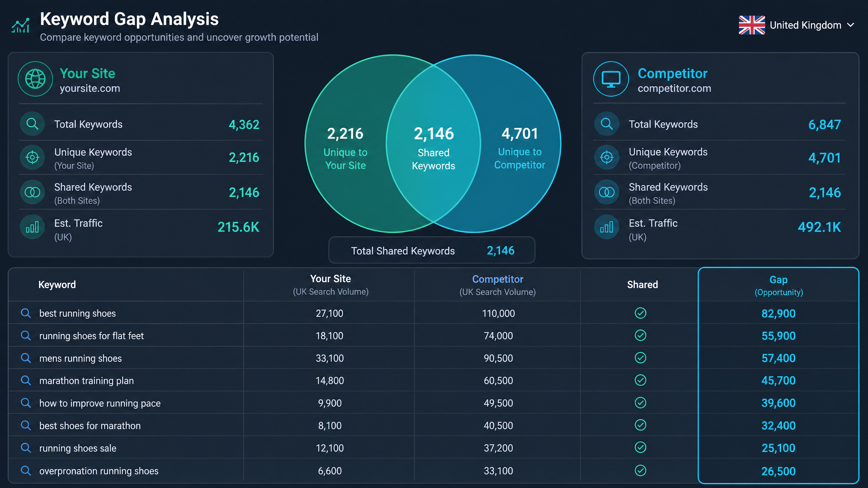Click the Competitor search volume column header
Viewport: 868px width, 488px height.
click(498, 285)
